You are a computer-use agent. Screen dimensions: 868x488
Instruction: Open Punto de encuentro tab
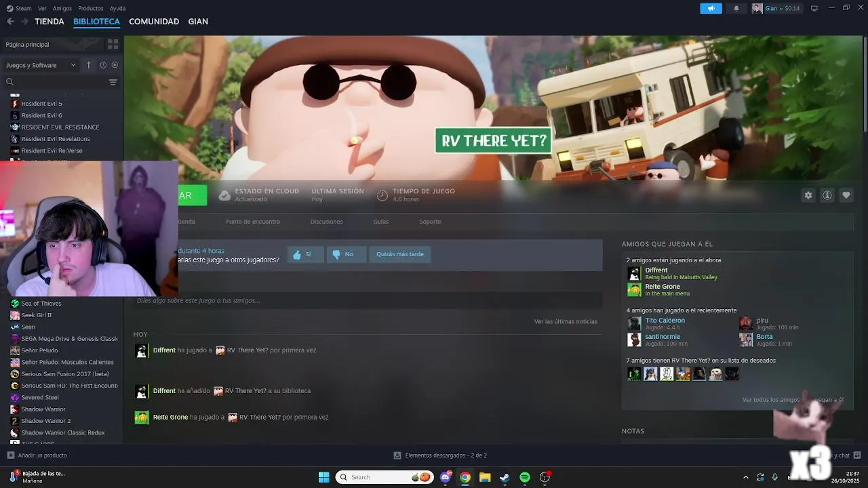(253, 222)
